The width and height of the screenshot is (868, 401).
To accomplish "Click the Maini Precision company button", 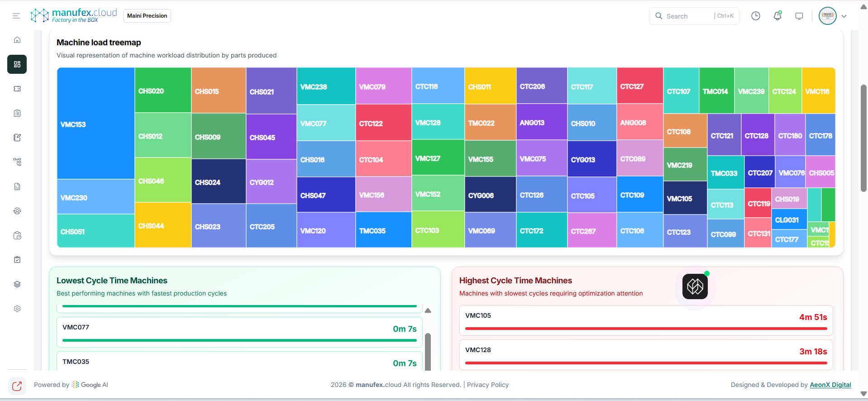I will pyautogui.click(x=147, y=16).
